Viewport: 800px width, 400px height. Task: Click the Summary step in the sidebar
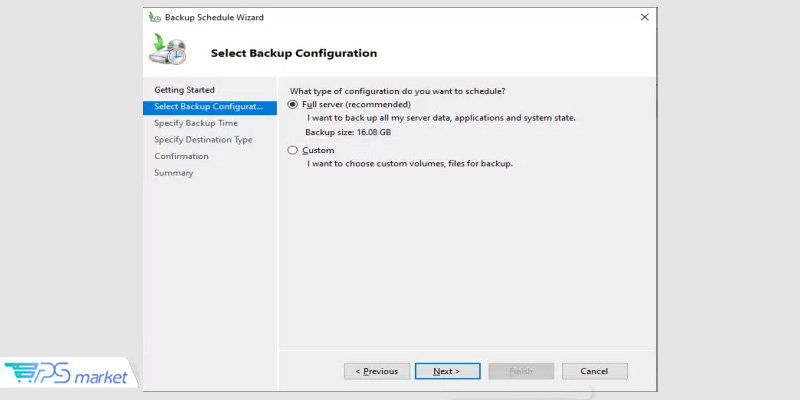click(x=173, y=173)
